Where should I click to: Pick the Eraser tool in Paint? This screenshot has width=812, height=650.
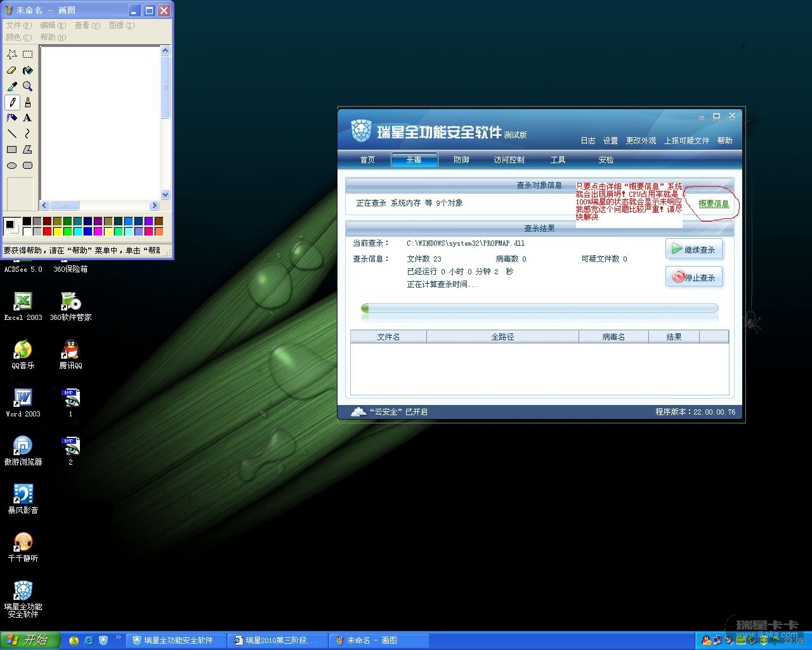tap(12, 70)
